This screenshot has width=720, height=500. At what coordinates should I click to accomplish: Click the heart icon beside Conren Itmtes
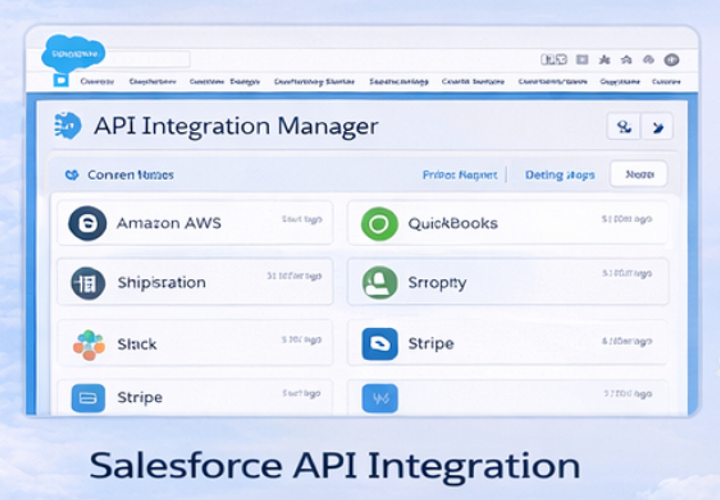point(72,174)
